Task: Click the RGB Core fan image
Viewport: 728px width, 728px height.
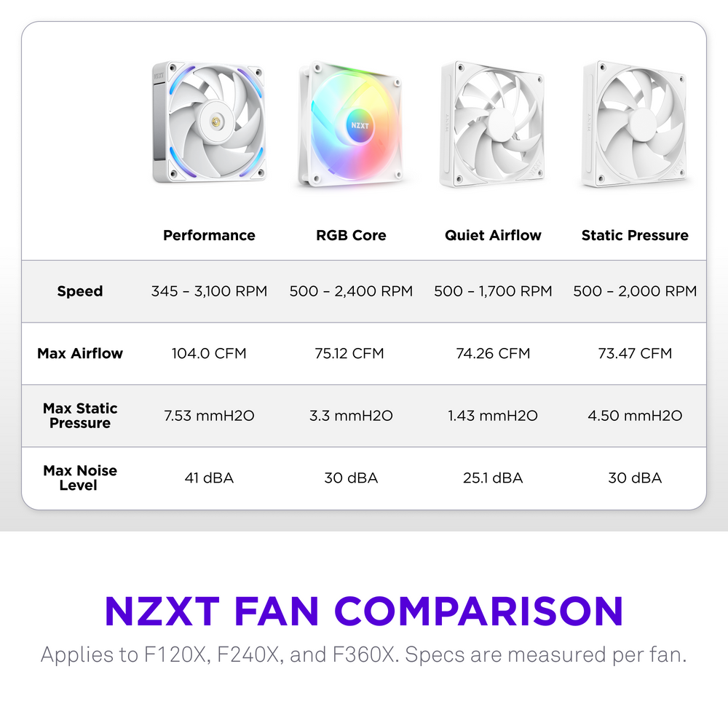Action: point(351,125)
